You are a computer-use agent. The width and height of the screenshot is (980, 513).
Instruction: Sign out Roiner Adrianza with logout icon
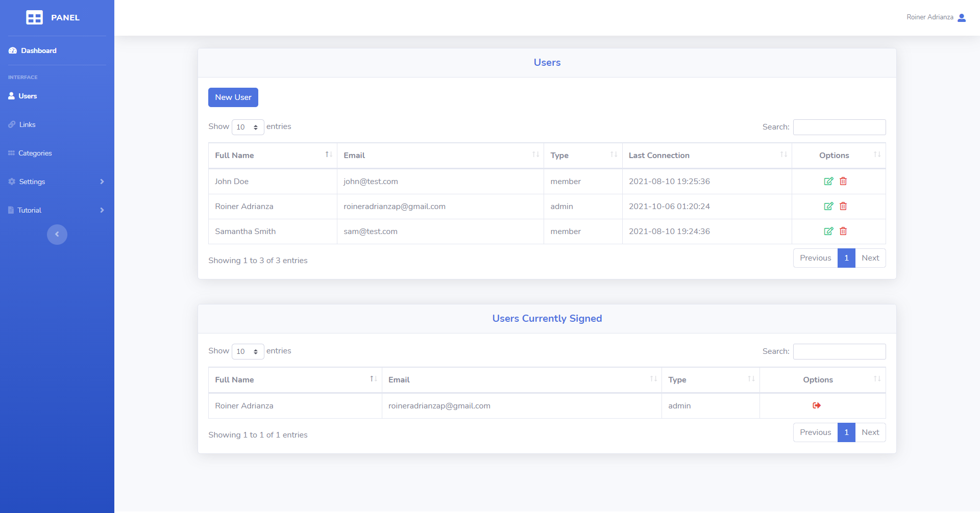(817, 406)
